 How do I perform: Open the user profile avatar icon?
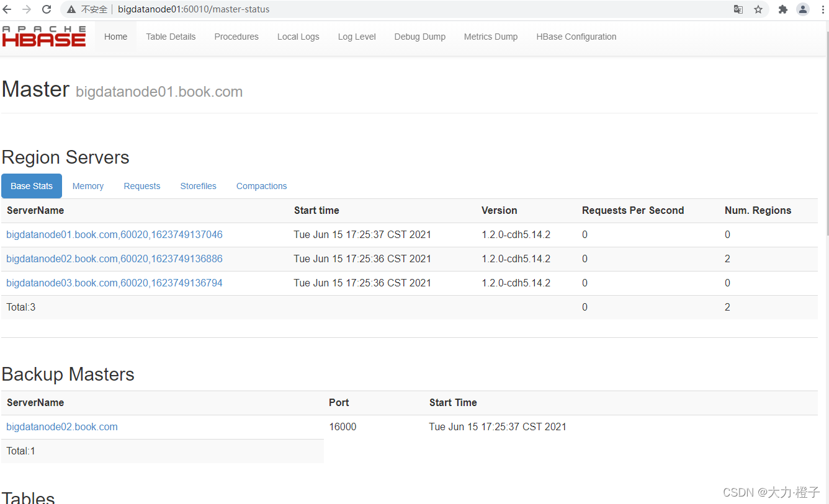click(803, 9)
